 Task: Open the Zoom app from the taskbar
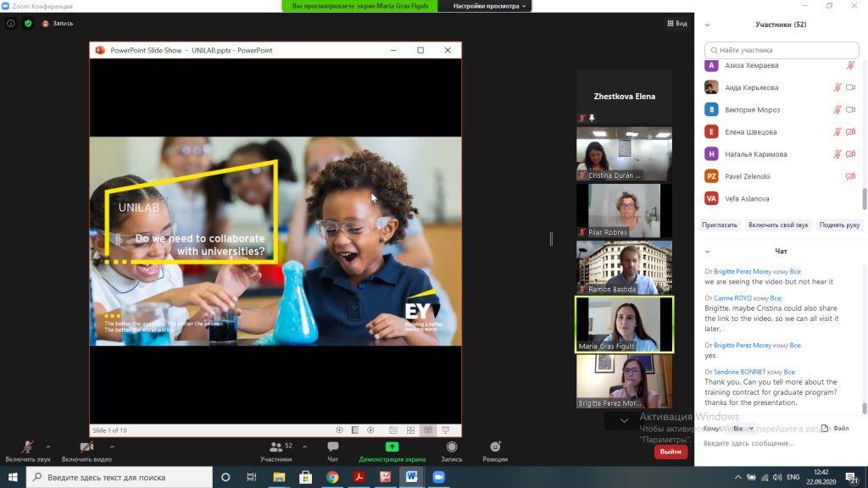[438, 477]
